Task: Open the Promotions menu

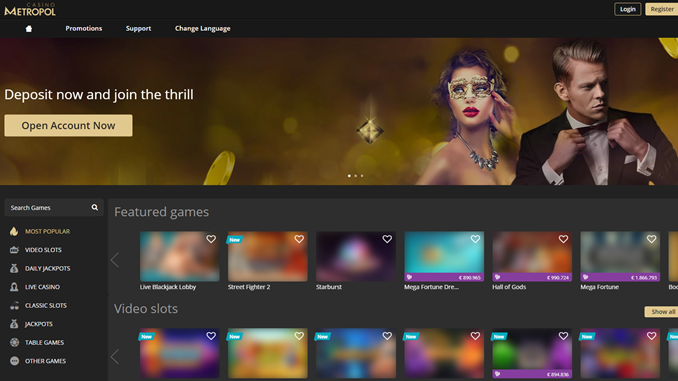Action: tap(84, 29)
